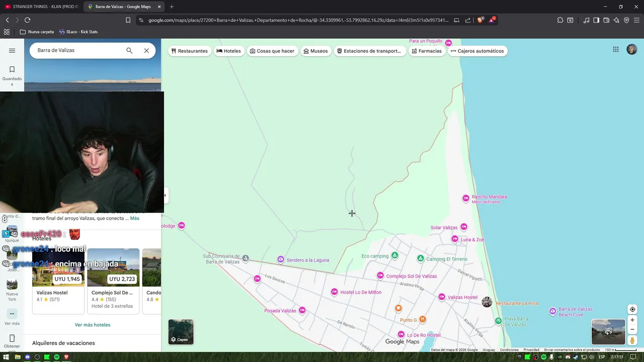The image size is (644, 362).
Task: Open the Google account avatar
Action: [x=632, y=49]
